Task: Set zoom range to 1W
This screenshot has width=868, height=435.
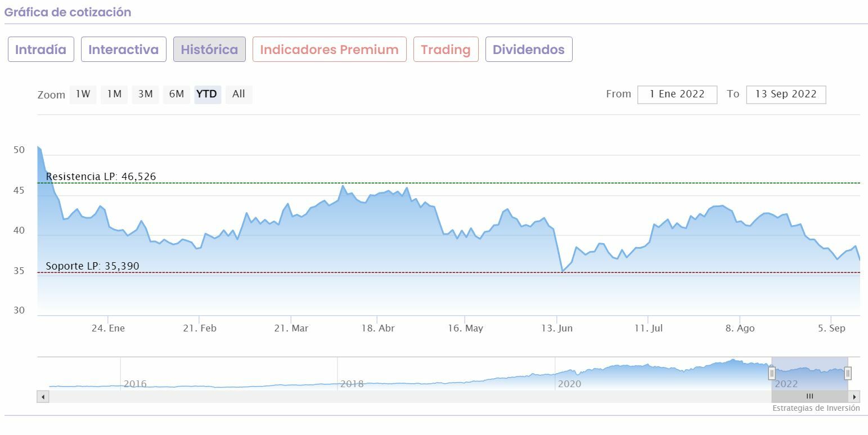Action: coord(83,94)
